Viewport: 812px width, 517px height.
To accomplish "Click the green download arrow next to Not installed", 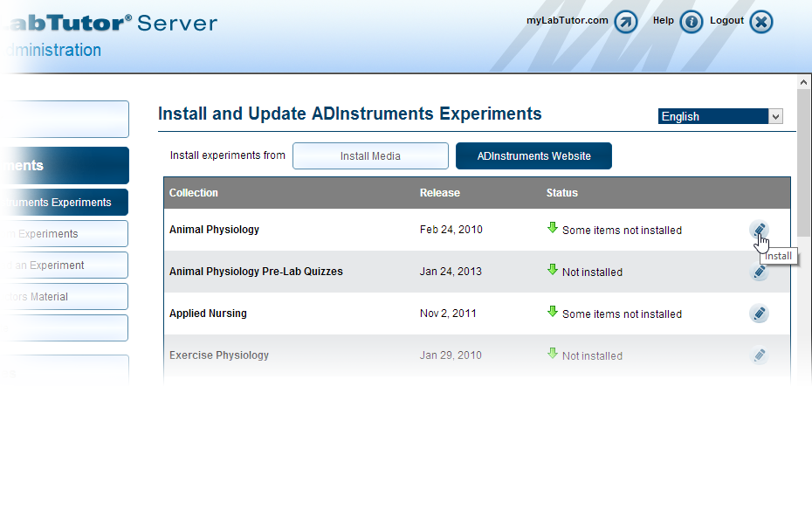I will point(553,271).
